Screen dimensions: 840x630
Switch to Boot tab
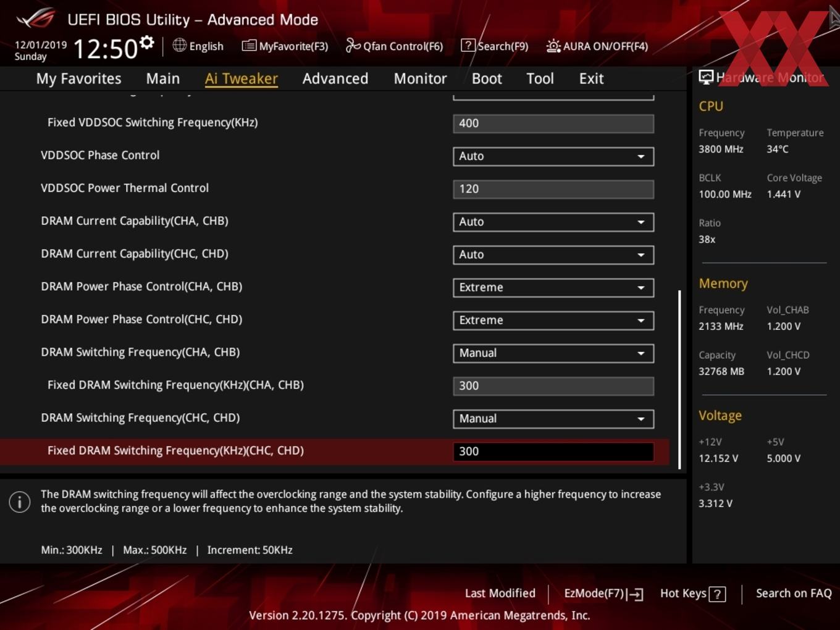point(487,78)
